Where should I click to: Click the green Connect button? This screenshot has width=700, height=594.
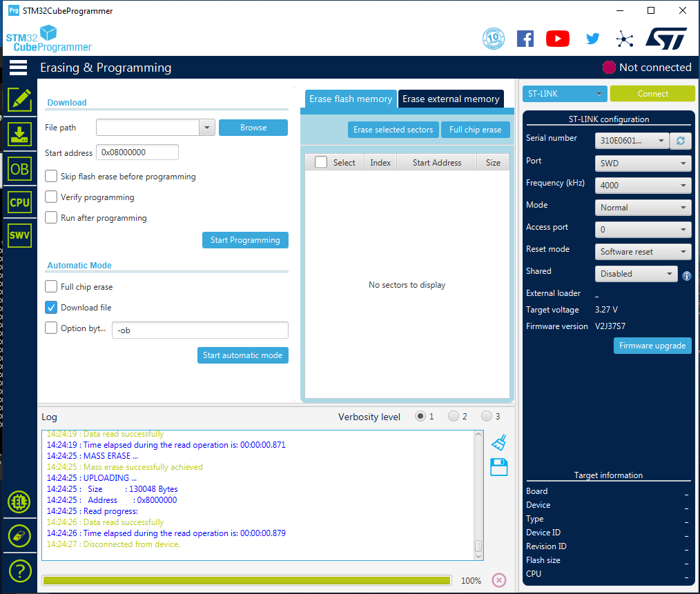(x=652, y=94)
